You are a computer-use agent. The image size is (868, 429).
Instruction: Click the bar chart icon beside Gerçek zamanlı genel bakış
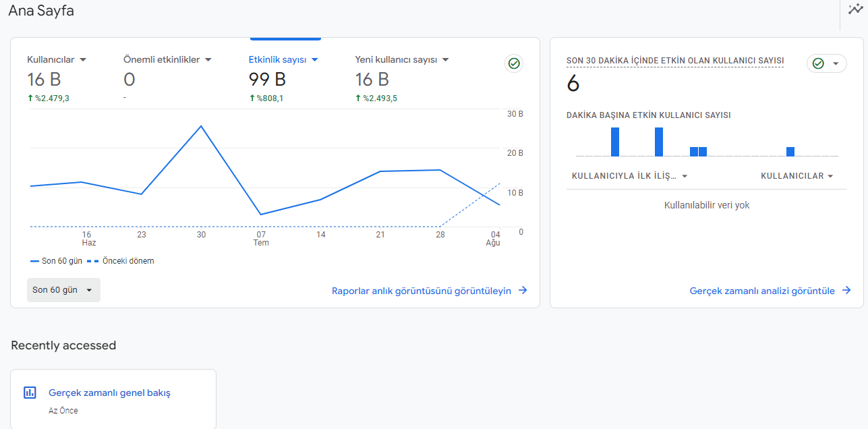pyautogui.click(x=30, y=393)
